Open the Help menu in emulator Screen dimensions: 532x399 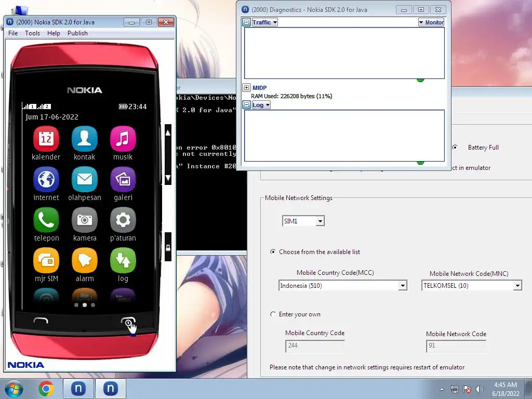point(54,33)
